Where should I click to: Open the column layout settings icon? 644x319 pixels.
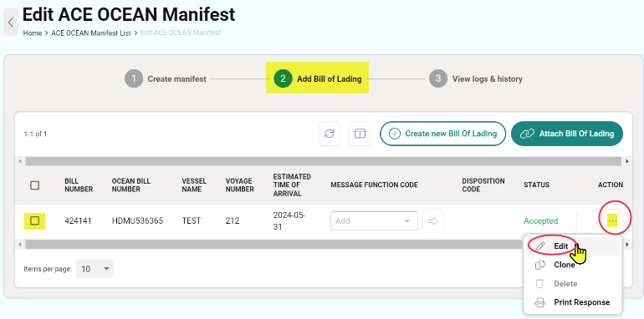coord(360,134)
